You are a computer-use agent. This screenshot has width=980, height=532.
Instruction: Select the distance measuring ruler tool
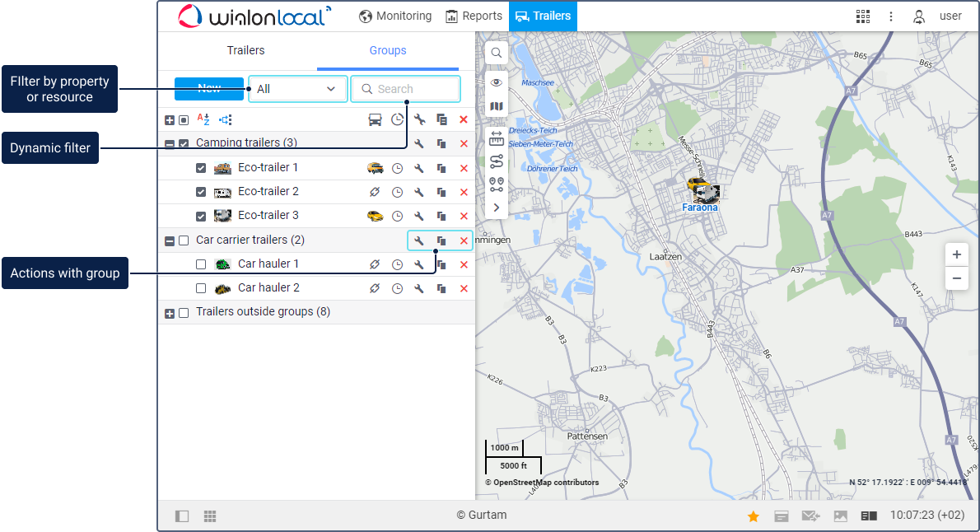497,138
